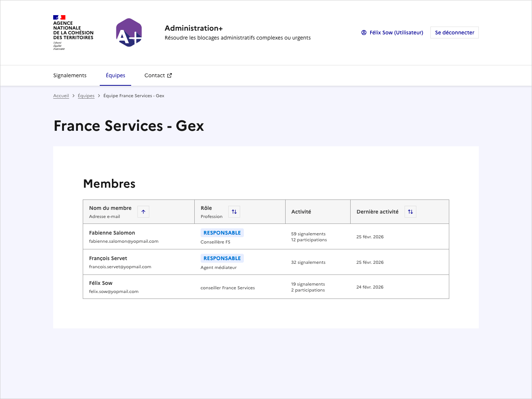Click the Administration+ site title
The height and width of the screenshot is (399, 532).
click(194, 28)
